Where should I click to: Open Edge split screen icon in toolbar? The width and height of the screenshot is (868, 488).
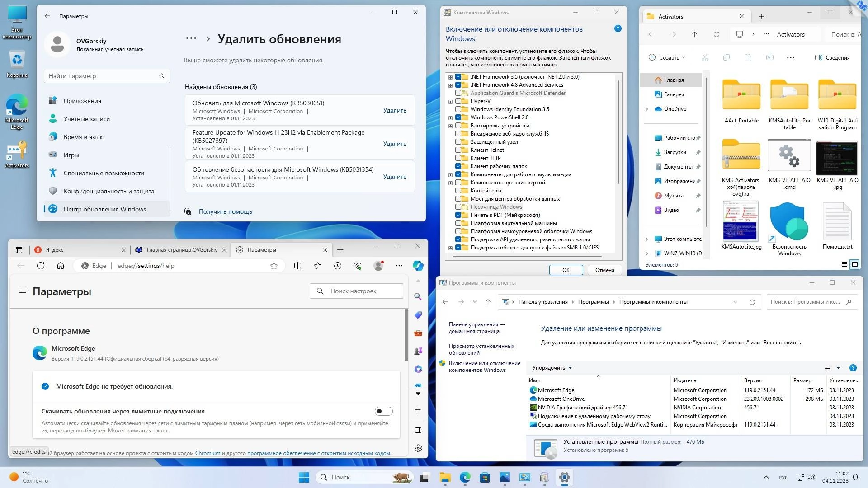pyautogui.click(x=297, y=266)
